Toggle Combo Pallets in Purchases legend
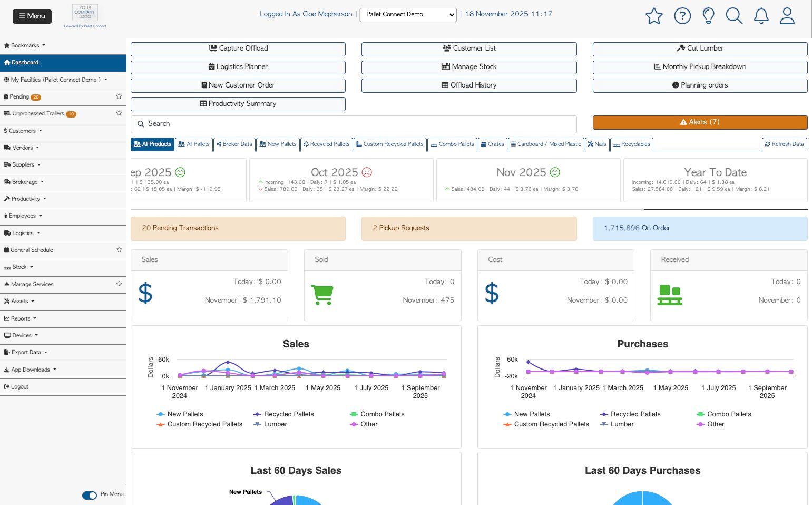This screenshot has height=505, width=812. pyautogui.click(x=724, y=414)
